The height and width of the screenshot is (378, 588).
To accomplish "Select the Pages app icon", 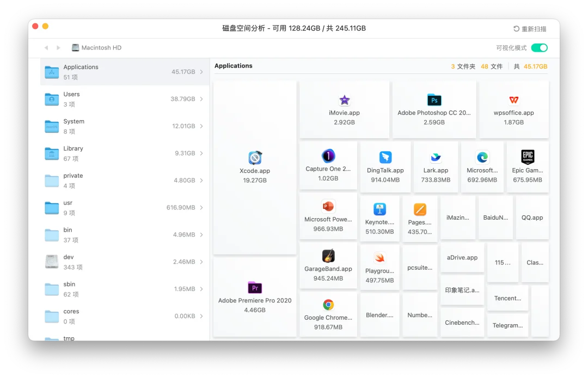I will 420,209.
